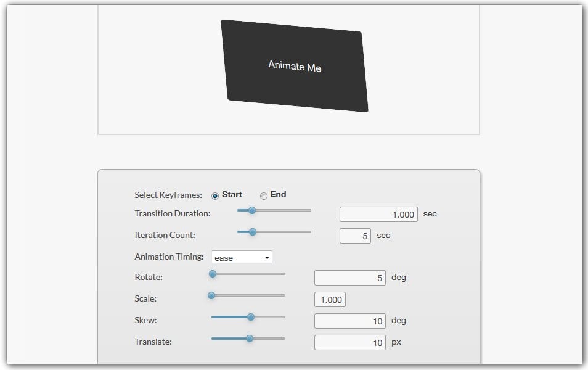This screenshot has width=588, height=370.
Task: Select the End keyframe radio button
Action: point(264,195)
